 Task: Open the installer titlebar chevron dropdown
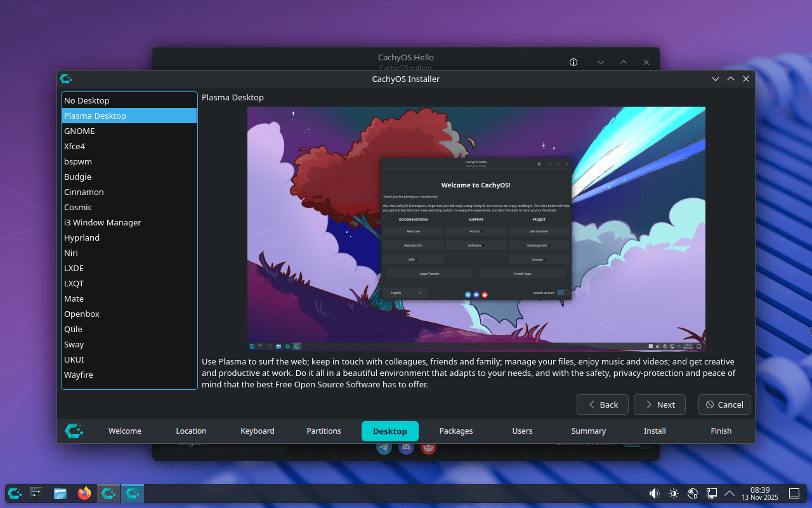click(716, 79)
